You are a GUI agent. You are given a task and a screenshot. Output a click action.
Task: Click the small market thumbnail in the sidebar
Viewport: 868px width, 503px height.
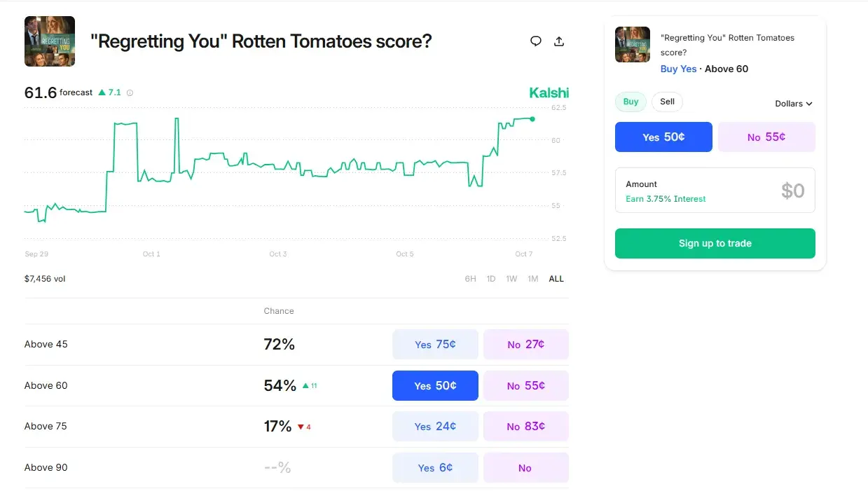click(x=632, y=44)
